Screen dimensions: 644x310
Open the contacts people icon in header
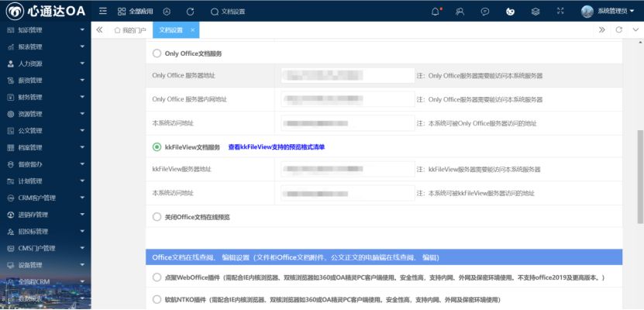tap(460, 12)
